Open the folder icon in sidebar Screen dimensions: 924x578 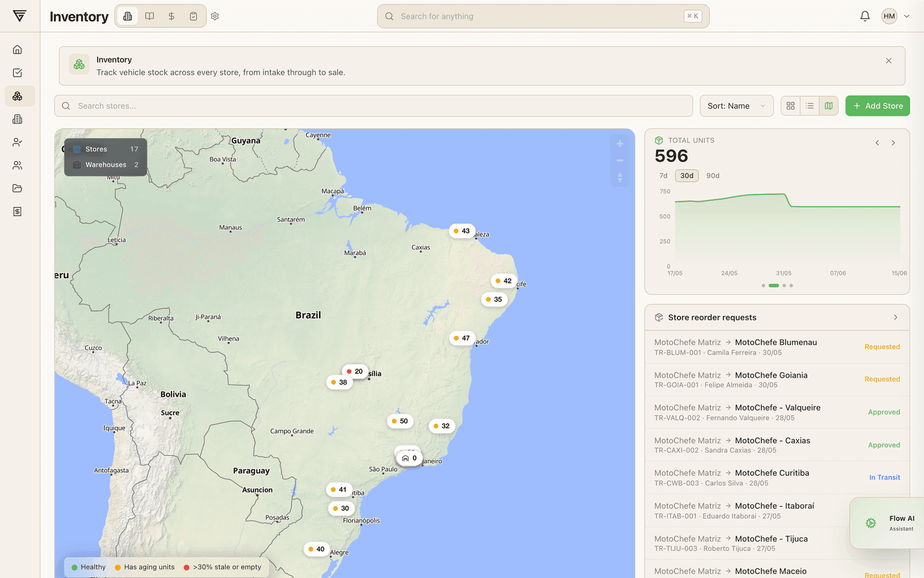tap(17, 188)
